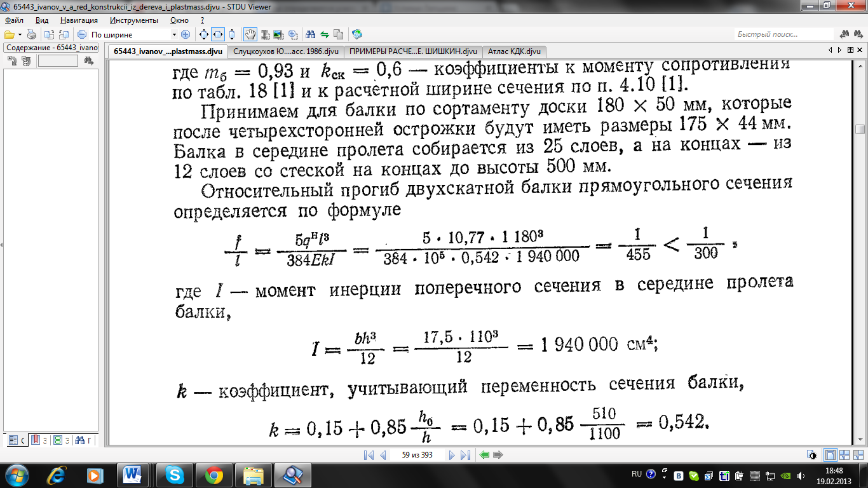Click in the Быстрый поиск search field
Screen dimensions: 868x488
click(x=783, y=34)
